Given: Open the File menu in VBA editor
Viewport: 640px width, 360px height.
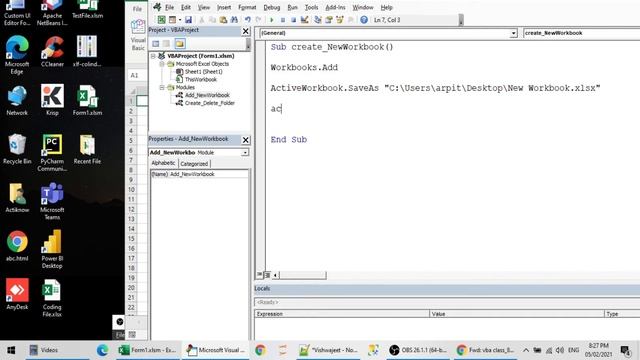Looking at the screenshot, I should pos(169,7).
